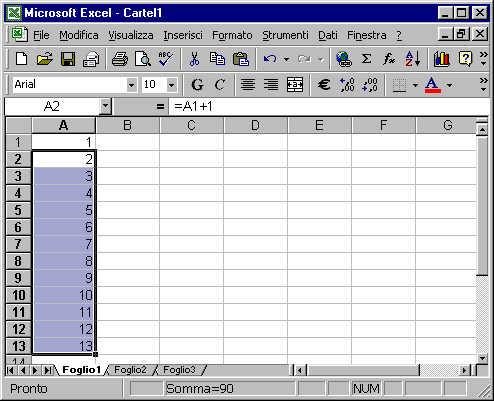
Task: Apply the red font color swatch
Action: (432, 85)
